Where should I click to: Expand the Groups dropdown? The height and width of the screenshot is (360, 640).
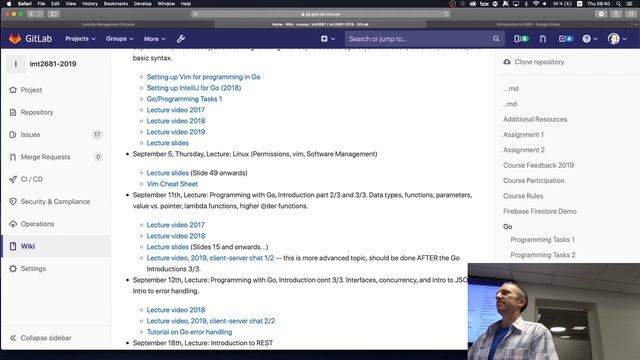tap(120, 39)
